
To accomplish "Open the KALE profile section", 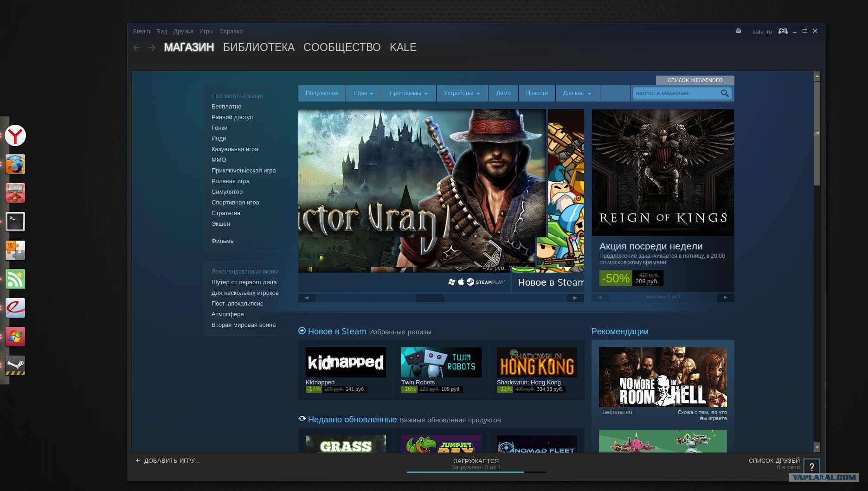I will coord(403,47).
